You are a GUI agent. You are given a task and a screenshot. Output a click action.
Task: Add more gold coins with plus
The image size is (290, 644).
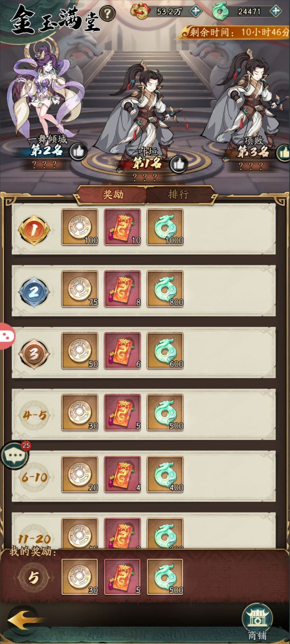point(196,11)
